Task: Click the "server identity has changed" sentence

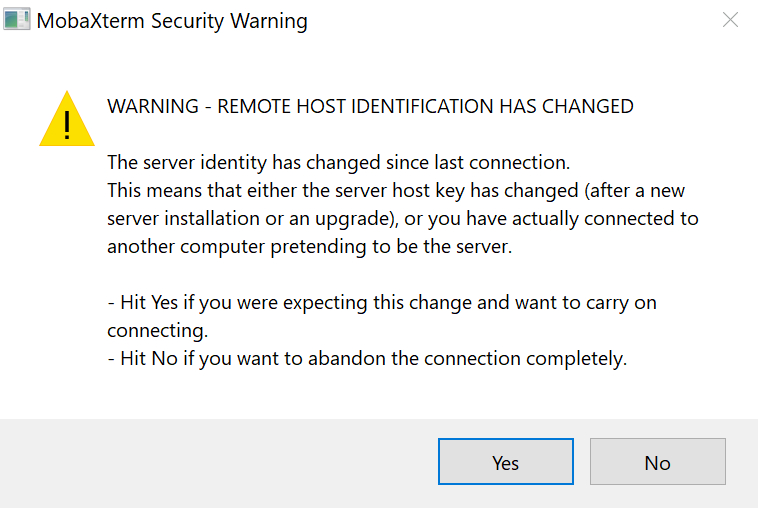Action: 338,162
